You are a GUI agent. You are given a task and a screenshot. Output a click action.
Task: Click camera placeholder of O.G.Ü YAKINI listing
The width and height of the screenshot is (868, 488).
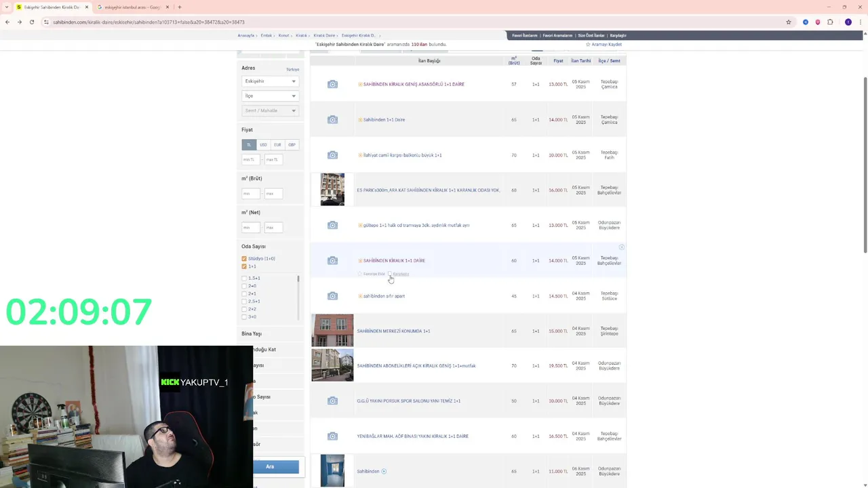coord(332,401)
